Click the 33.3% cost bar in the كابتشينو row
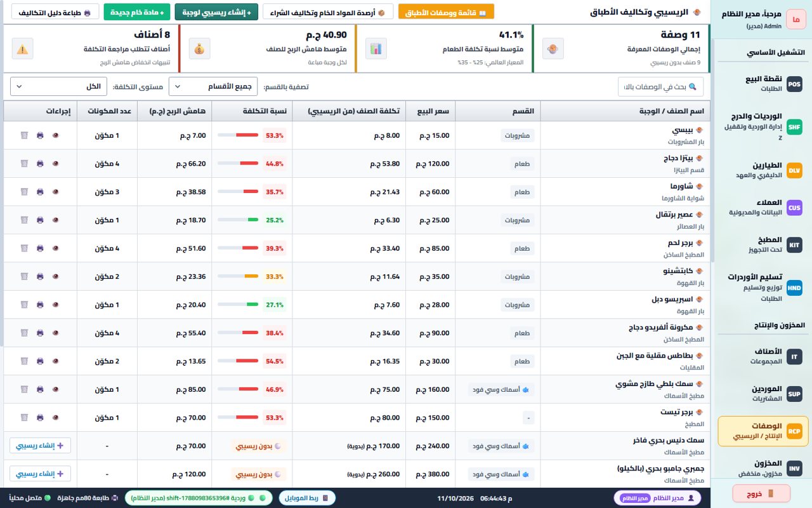 [238, 276]
